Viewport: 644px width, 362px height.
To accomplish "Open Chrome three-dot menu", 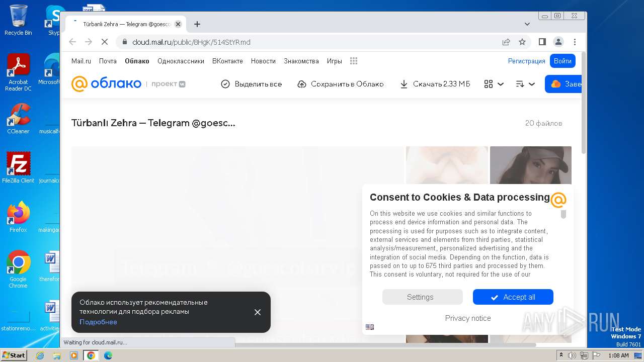I will [x=575, y=42].
